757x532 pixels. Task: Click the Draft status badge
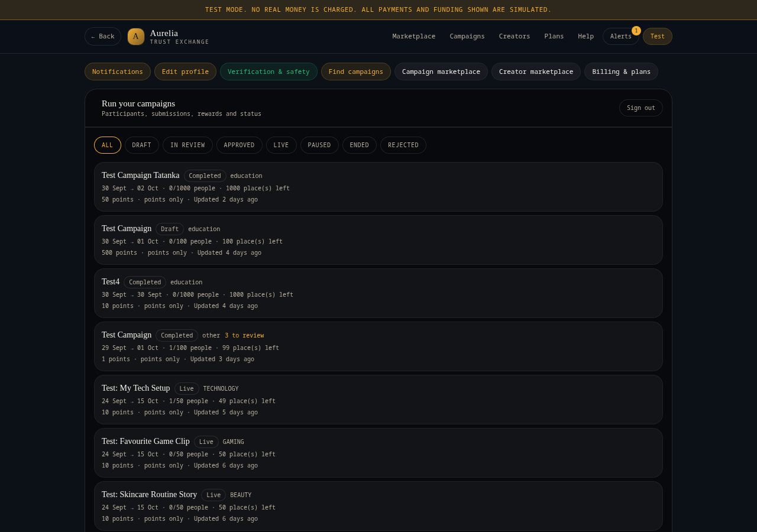click(170, 229)
